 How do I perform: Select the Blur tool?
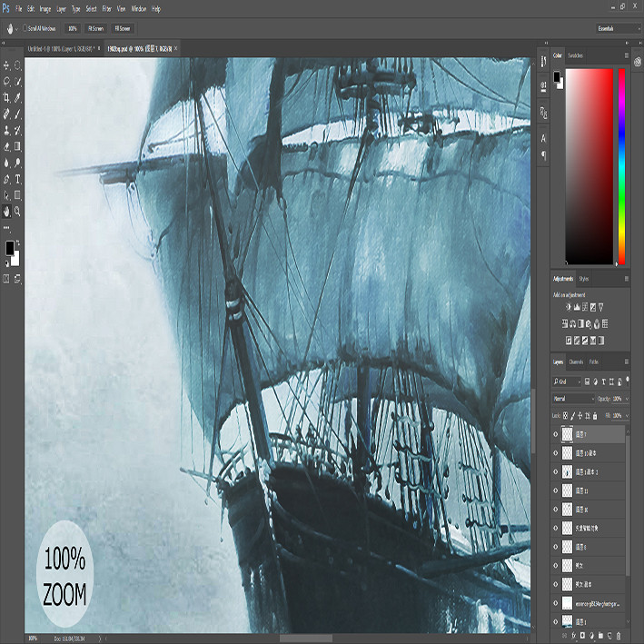pos(6,163)
